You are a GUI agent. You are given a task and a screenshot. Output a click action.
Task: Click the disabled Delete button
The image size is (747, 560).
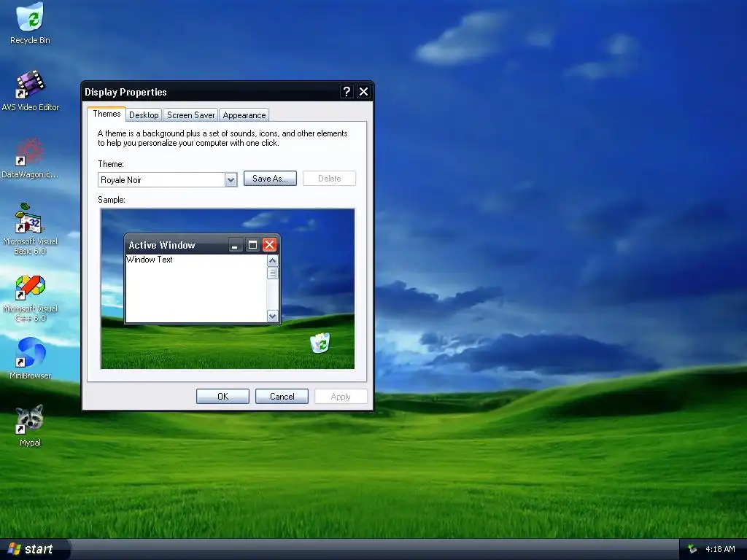point(329,179)
